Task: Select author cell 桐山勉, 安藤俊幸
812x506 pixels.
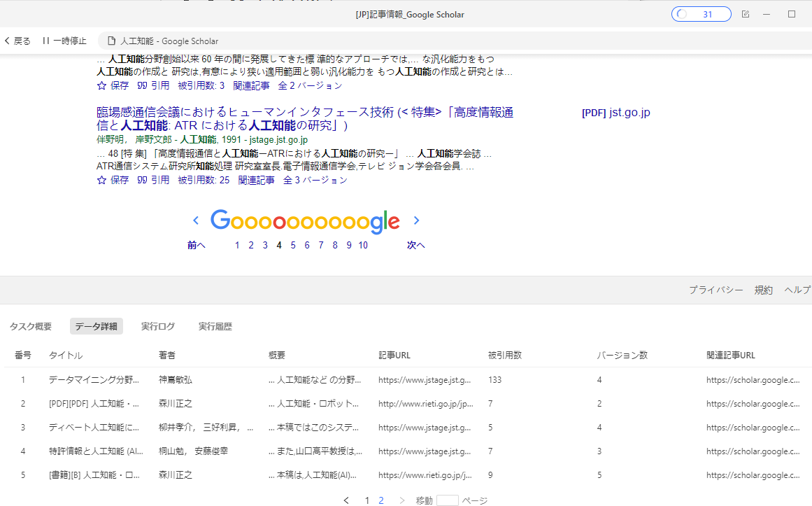Action: [x=194, y=451]
